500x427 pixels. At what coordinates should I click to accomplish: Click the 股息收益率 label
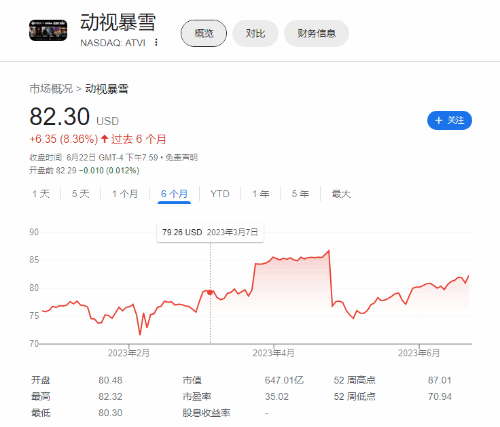[x=206, y=413]
